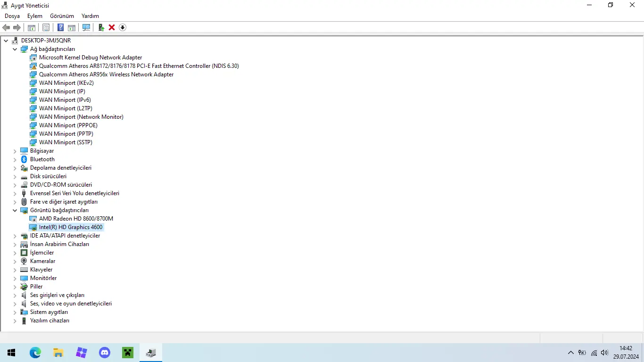Select WAN Miniport (PPTP)
The width and height of the screenshot is (644, 362).
click(x=66, y=134)
